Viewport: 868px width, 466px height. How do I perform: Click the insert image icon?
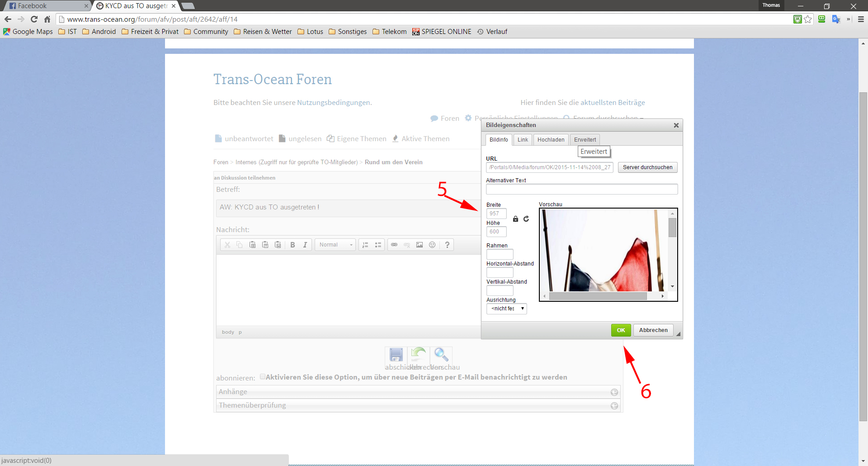pos(420,245)
